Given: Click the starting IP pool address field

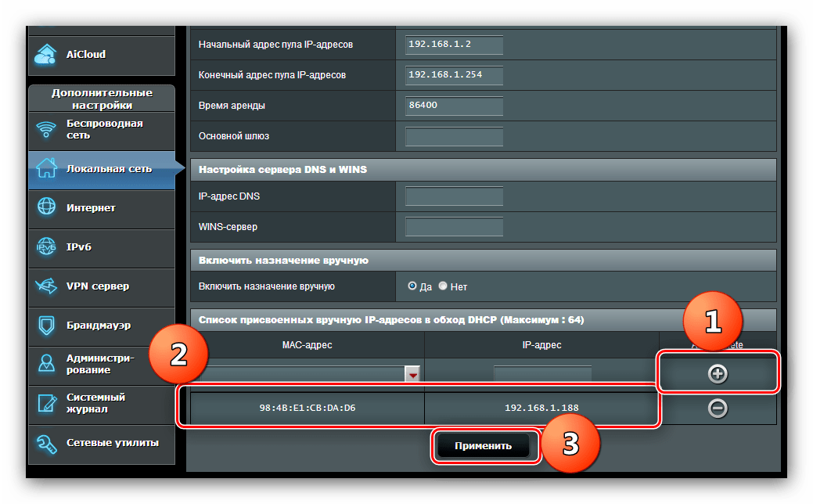Looking at the screenshot, I should point(454,45).
